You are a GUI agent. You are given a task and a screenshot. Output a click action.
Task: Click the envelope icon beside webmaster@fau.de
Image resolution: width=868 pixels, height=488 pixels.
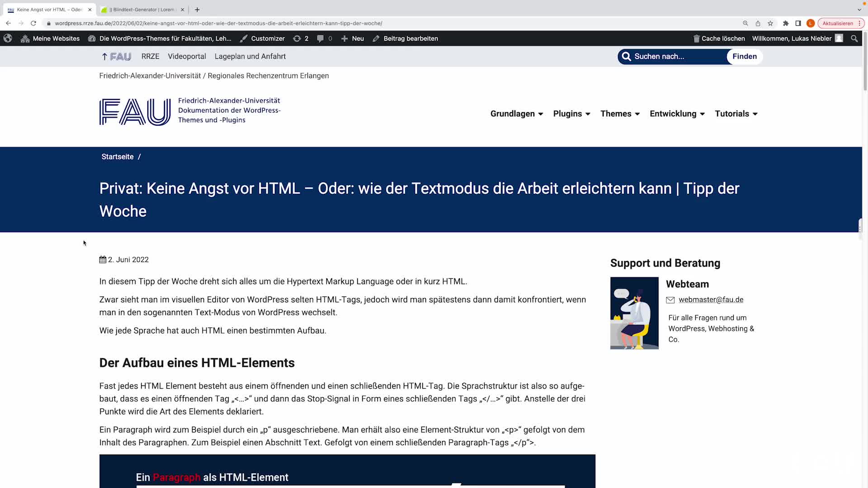point(670,300)
